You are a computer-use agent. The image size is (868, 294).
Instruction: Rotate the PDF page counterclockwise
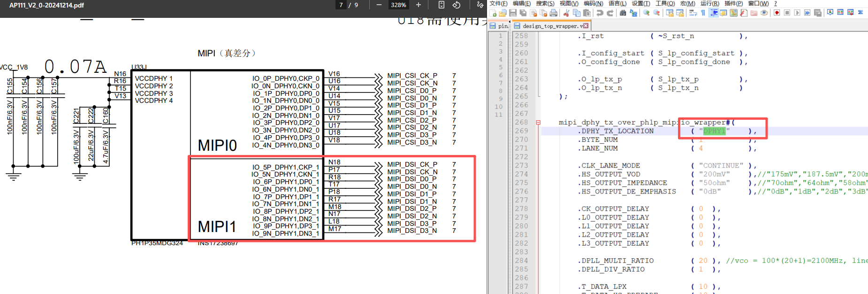coord(456,5)
